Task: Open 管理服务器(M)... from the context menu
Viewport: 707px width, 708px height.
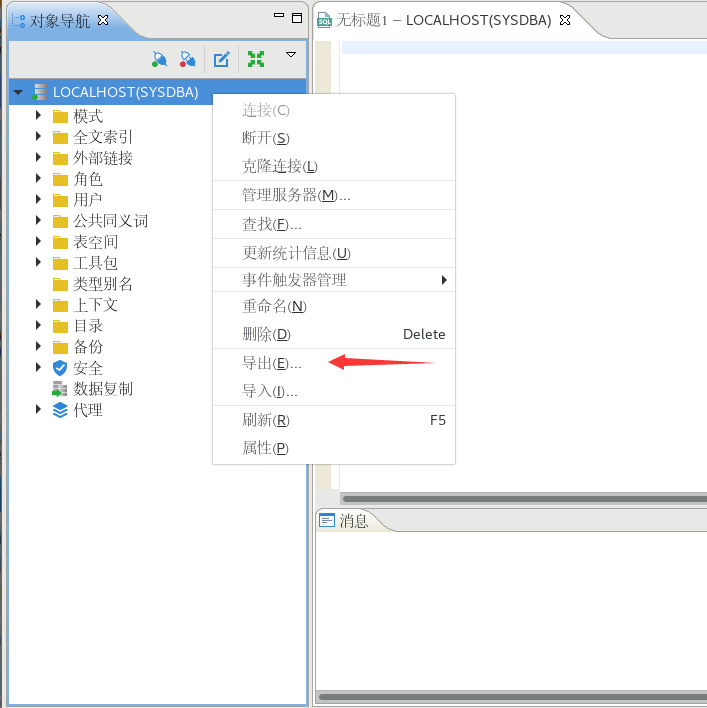Action: (334, 195)
